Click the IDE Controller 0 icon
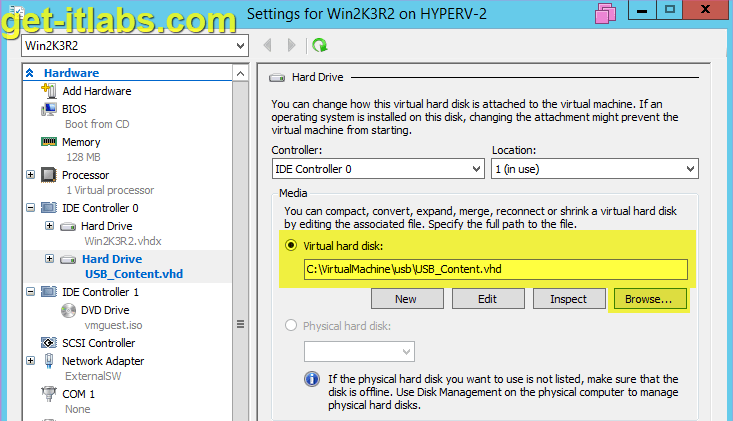Image resolution: width=733 pixels, height=421 pixels. (x=49, y=207)
